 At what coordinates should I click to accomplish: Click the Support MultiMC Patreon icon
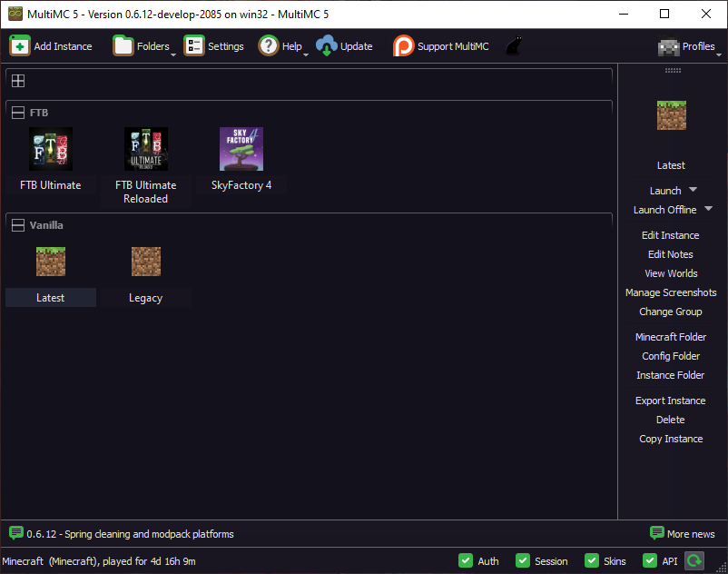coord(403,46)
